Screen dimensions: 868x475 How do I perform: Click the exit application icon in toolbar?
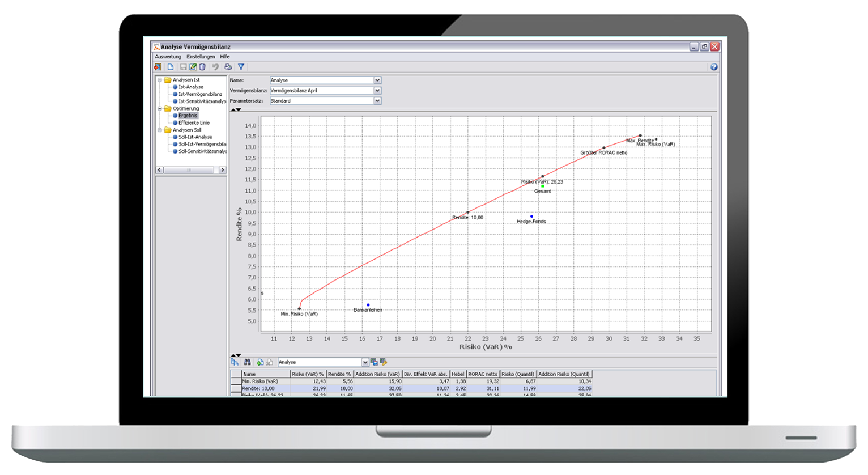[158, 67]
